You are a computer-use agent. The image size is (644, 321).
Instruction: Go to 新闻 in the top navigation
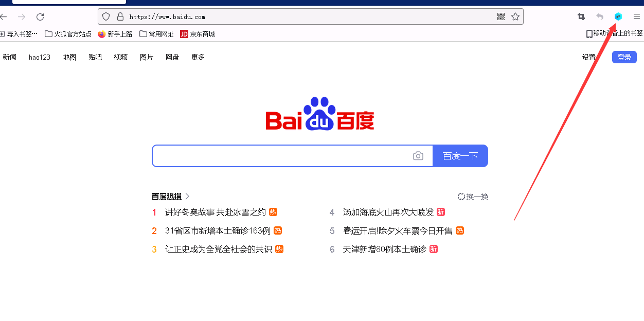pos(10,57)
